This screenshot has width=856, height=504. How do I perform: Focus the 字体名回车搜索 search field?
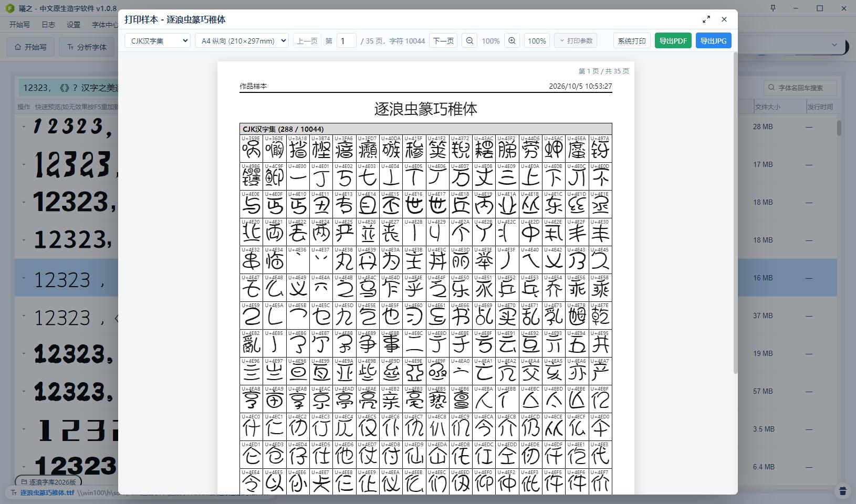pos(800,88)
